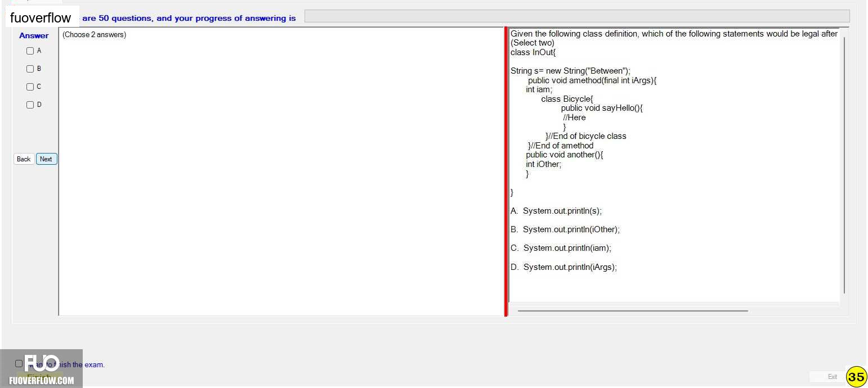The image size is (868, 388).
Task: Click the answering progress bar
Action: (x=577, y=16)
